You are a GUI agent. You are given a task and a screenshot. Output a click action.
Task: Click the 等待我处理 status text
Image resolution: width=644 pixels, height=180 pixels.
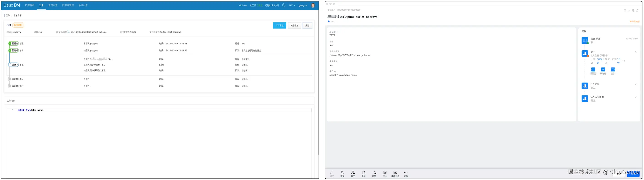(x=634, y=22)
